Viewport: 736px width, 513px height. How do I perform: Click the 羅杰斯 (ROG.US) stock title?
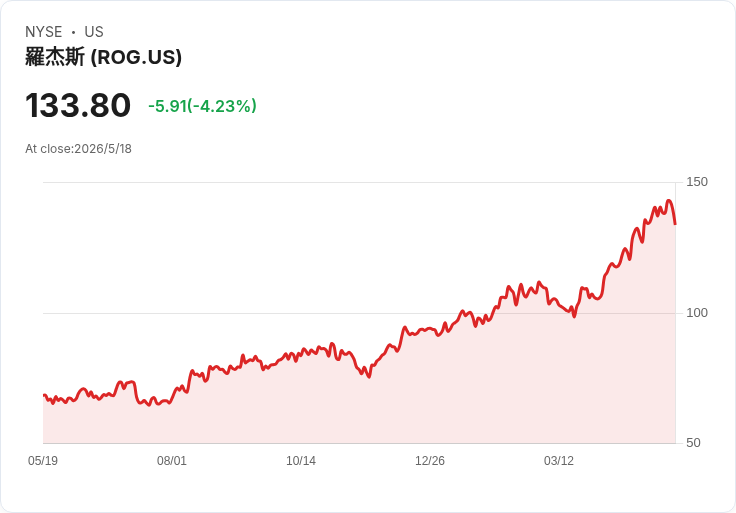click(103, 57)
